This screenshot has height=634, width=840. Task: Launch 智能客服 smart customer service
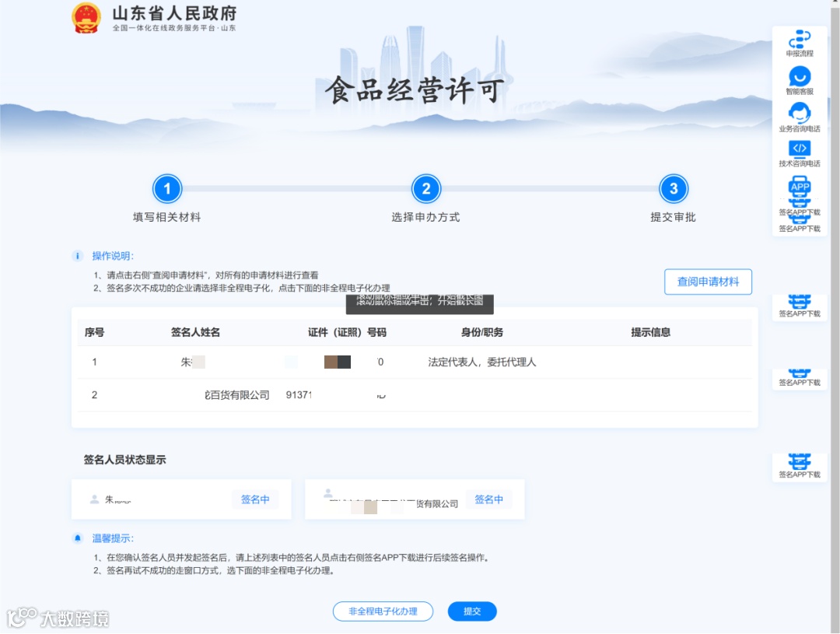coord(799,78)
